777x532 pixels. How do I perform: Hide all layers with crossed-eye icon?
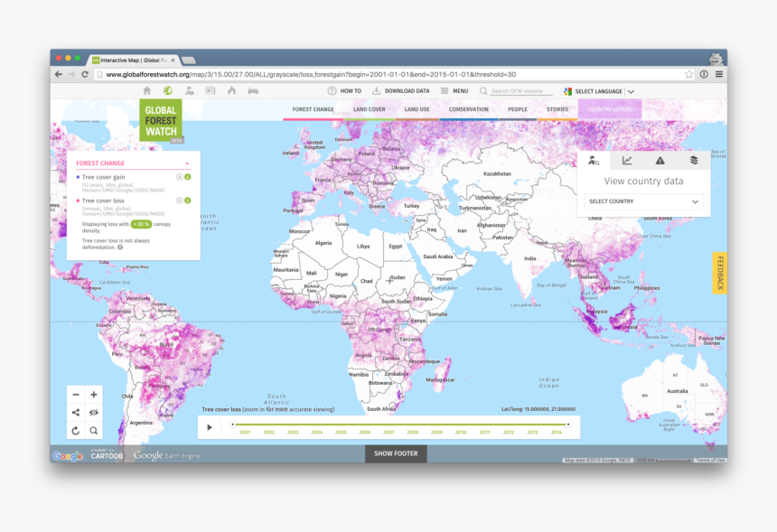pyautogui.click(x=94, y=413)
